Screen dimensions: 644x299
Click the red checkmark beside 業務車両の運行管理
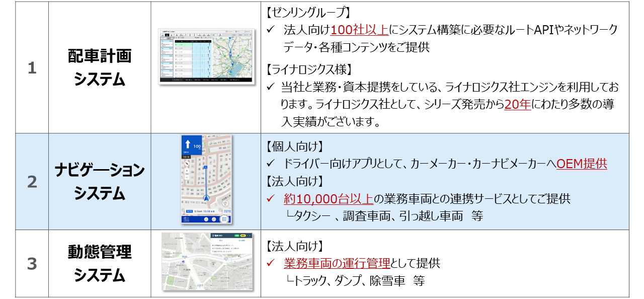[270, 263]
